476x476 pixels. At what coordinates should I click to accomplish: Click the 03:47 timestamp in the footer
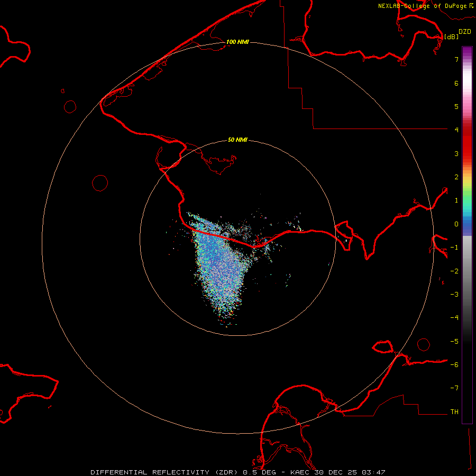pos(373,472)
